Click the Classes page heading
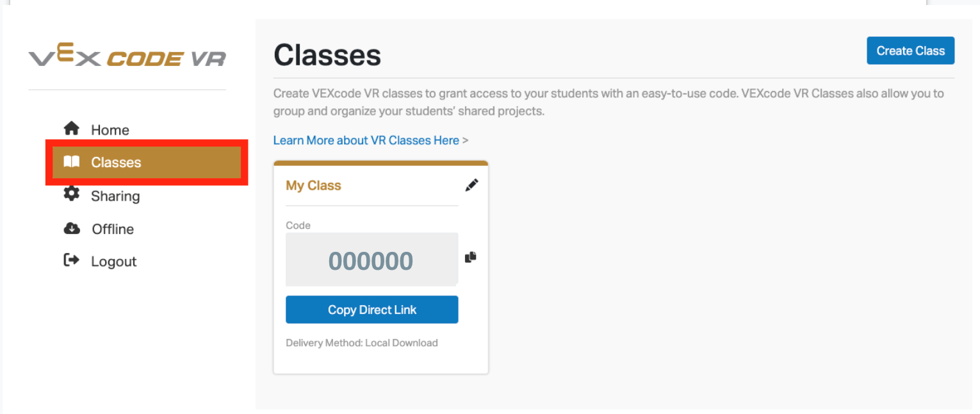 point(327,54)
